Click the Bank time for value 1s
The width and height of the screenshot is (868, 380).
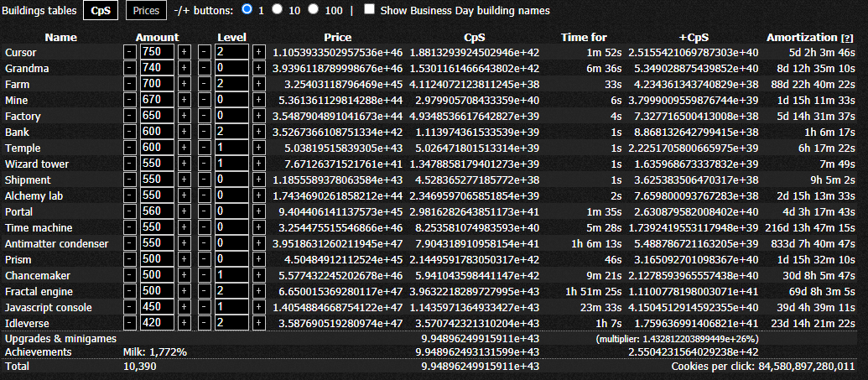coord(615,133)
